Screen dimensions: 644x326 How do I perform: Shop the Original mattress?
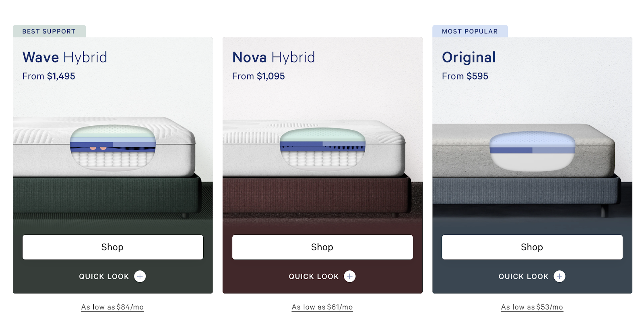click(532, 247)
